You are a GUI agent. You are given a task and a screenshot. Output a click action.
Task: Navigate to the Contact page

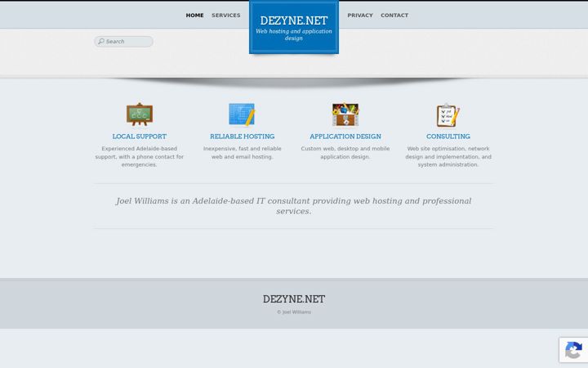394,16
